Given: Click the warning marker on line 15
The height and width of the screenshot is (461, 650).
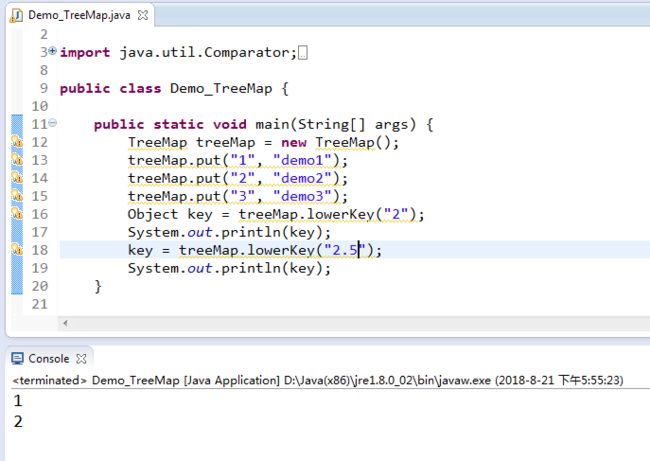Looking at the screenshot, I should point(17,196).
